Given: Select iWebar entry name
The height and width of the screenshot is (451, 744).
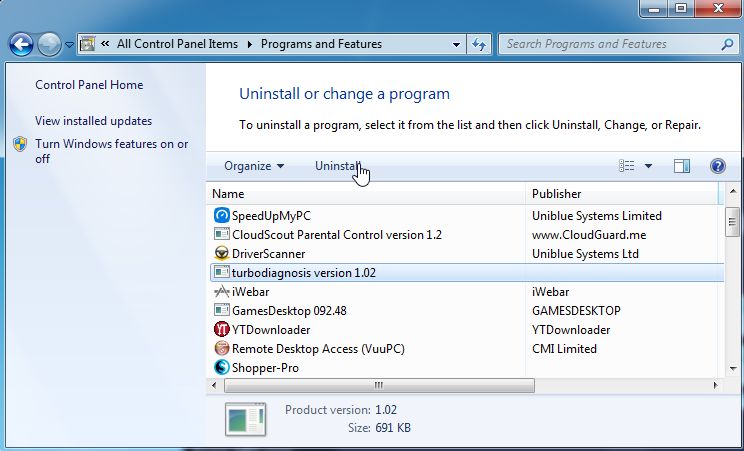Looking at the screenshot, I should (251, 292).
